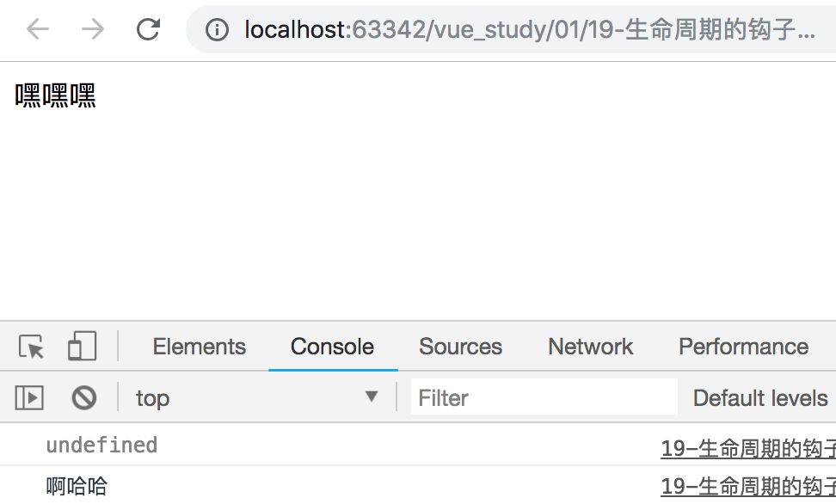Select the 啊哈哈 console message

pos(77,487)
